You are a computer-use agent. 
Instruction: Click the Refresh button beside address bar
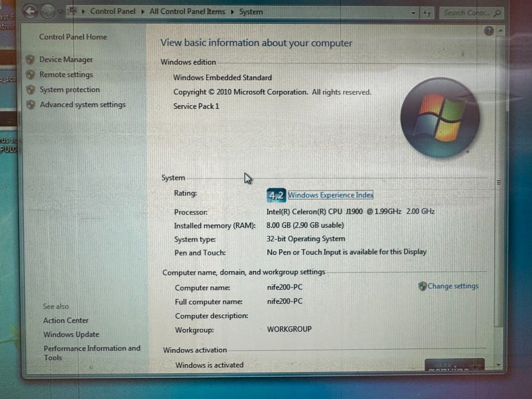click(x=427, y=13)
